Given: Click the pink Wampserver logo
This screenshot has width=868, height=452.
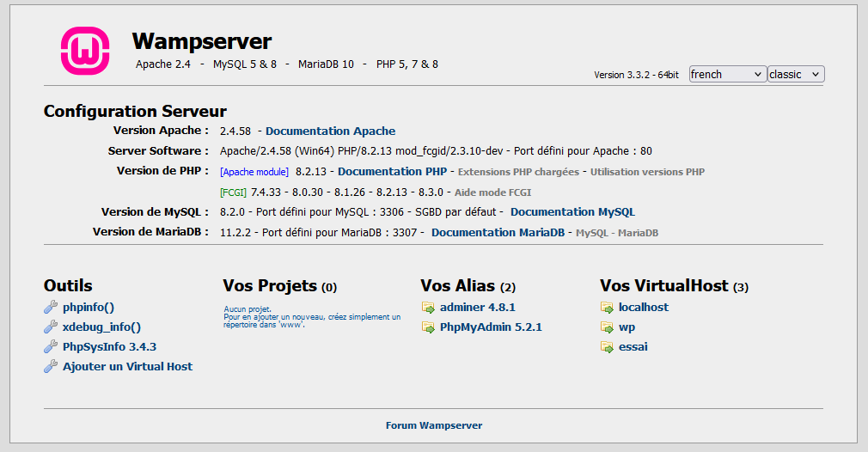Looking at the screenshot, I should 85,51.
